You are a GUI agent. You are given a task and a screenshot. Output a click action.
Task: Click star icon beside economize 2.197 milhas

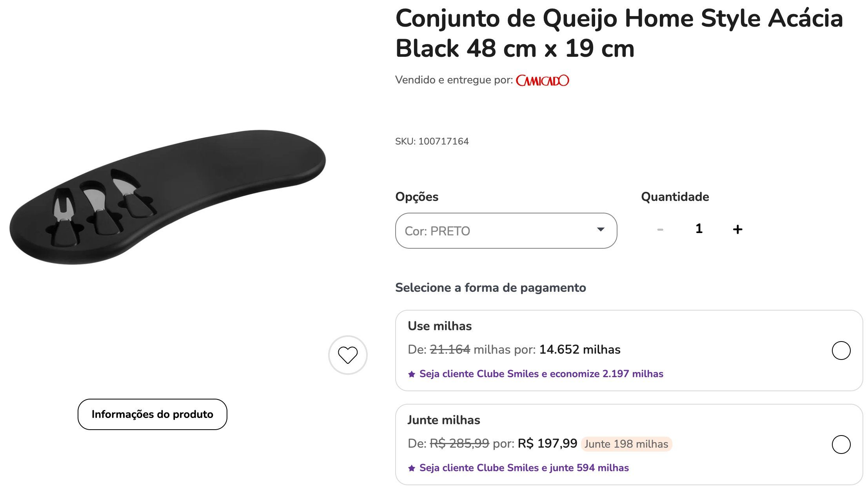412,374
